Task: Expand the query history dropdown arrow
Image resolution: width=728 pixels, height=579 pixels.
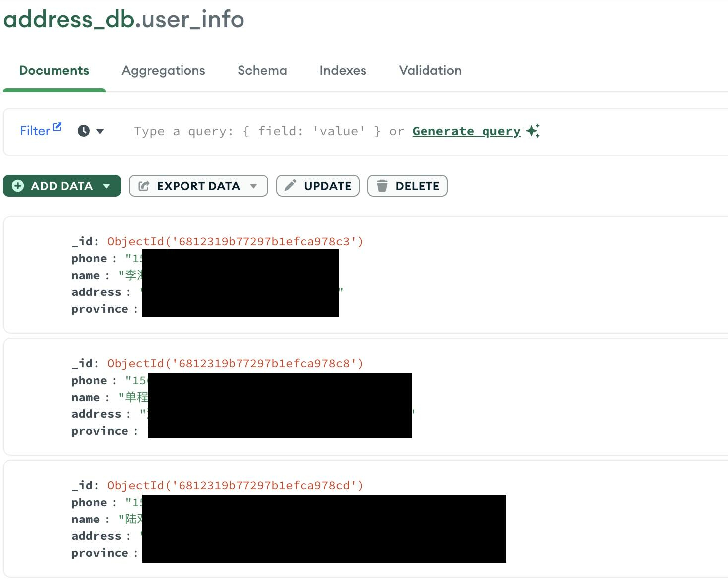Action: pos(100,131)
